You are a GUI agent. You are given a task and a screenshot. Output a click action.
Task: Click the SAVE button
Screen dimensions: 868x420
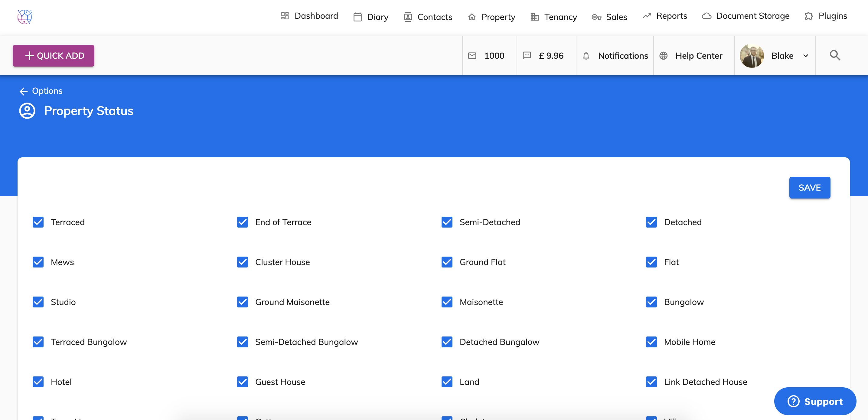coord(810,187)
